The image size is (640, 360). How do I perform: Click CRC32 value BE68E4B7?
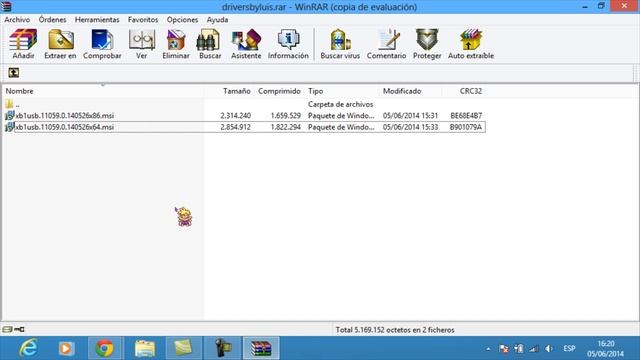coord(466,116)
